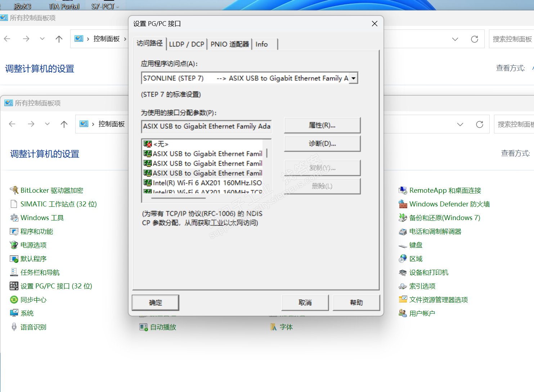Open the S7ONLINE access point dropdown
This screenshot has height=392, width=534.
pos(353,78)
